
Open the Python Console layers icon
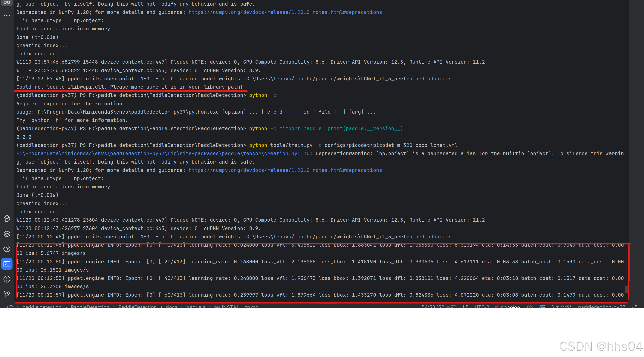[7, 234]
